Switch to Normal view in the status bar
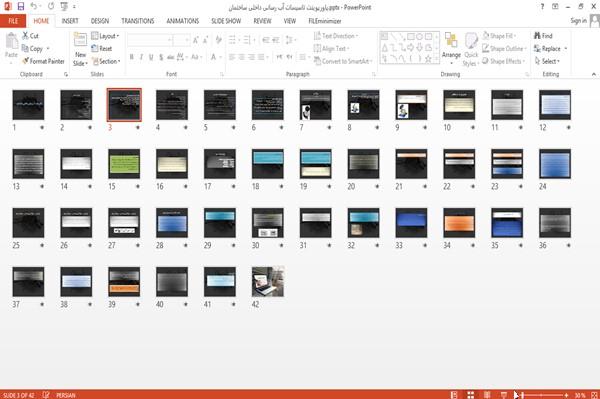600x399 pixels. click(x=454, y=395)
